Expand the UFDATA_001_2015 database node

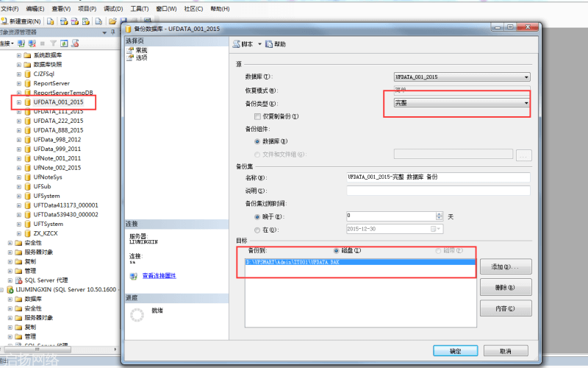pos(19,102)
